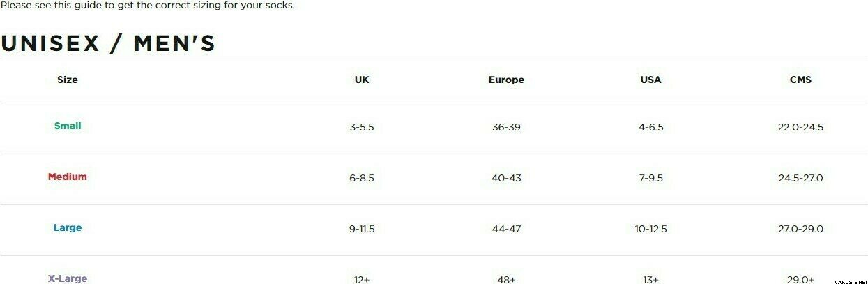Click the Europe 44-47 value
This screenshot has height=284, width=868.
pyautogui.click(x=506, y=230)
